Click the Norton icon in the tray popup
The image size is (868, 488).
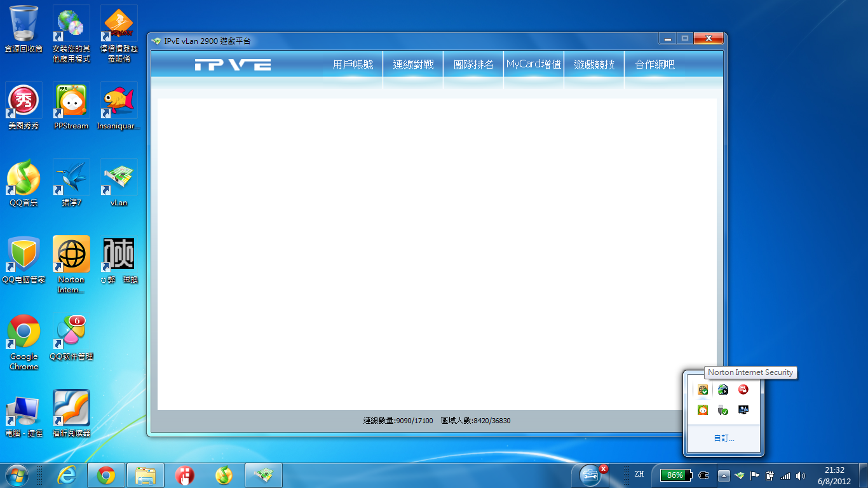703,390
